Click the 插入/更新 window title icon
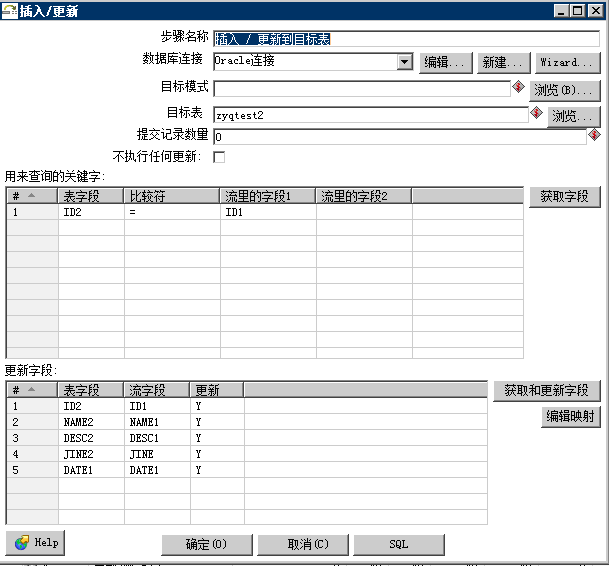 coord(9,10)
